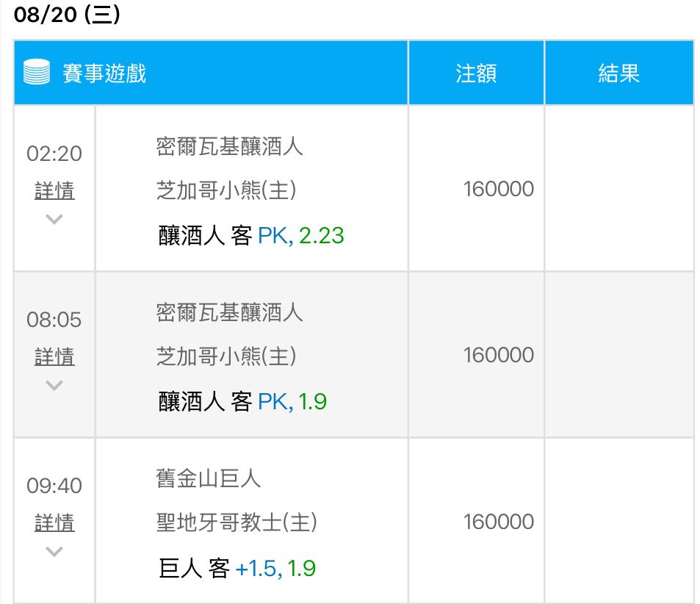700x604 pixels.
Task: Click 160000 amount in first row
Action: coord(498,189)
